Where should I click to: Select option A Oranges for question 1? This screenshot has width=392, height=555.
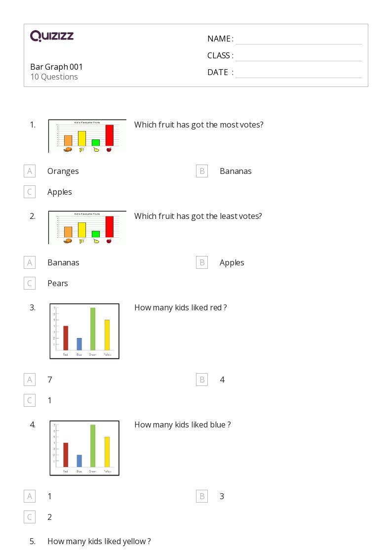point(30,171)
